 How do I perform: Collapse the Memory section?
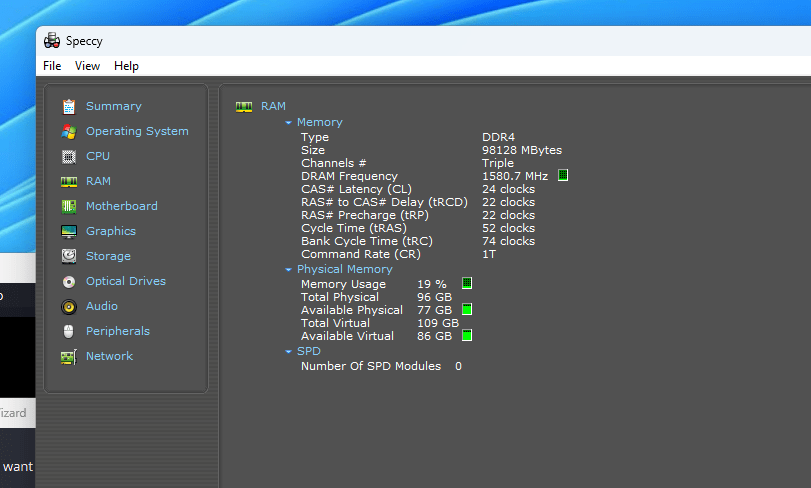coord(289,123)
